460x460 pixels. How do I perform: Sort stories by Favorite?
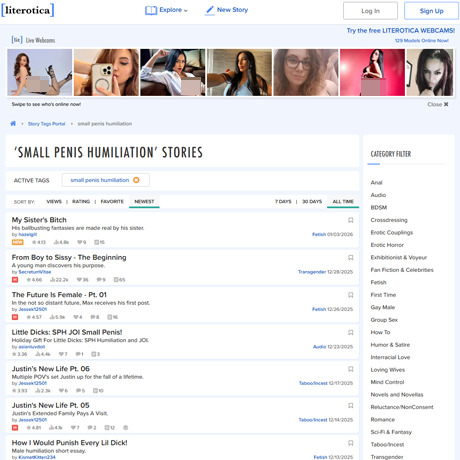(x=112, y=202)
